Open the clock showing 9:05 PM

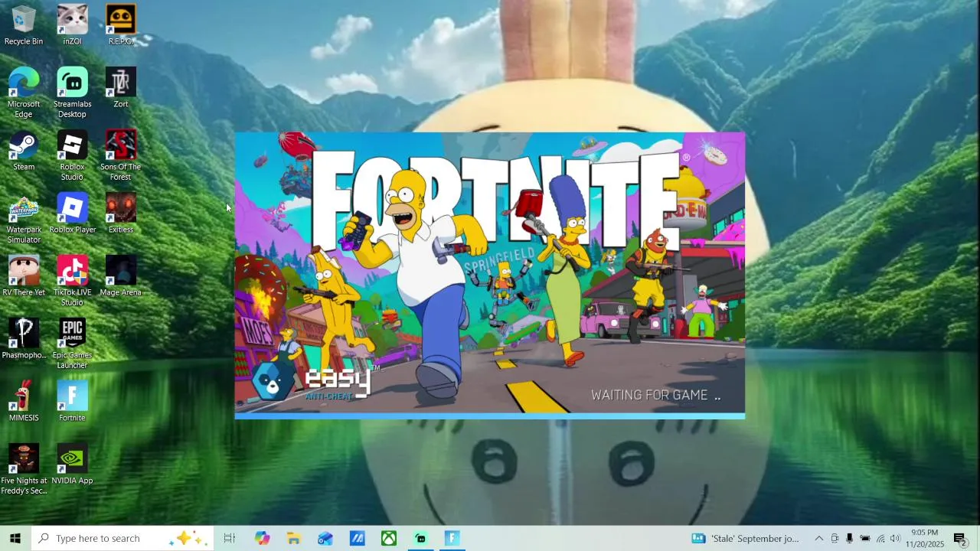[925, 538]
